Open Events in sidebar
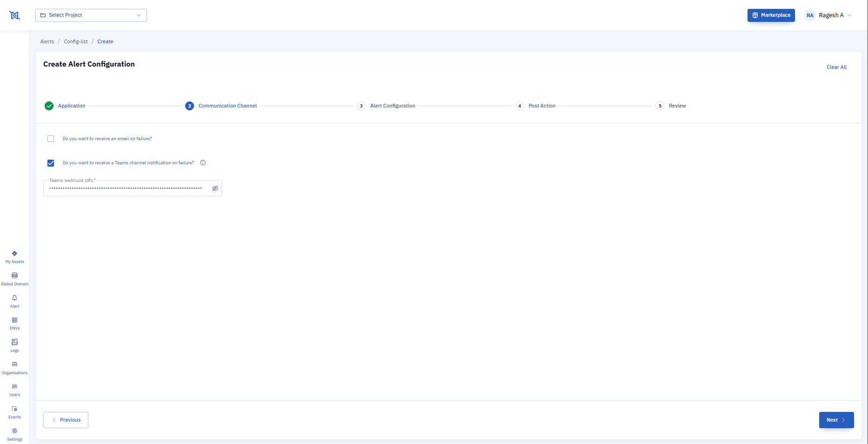The height and width of the screenshot is (444, 868). pyautogui.click(x=14, y=412)
